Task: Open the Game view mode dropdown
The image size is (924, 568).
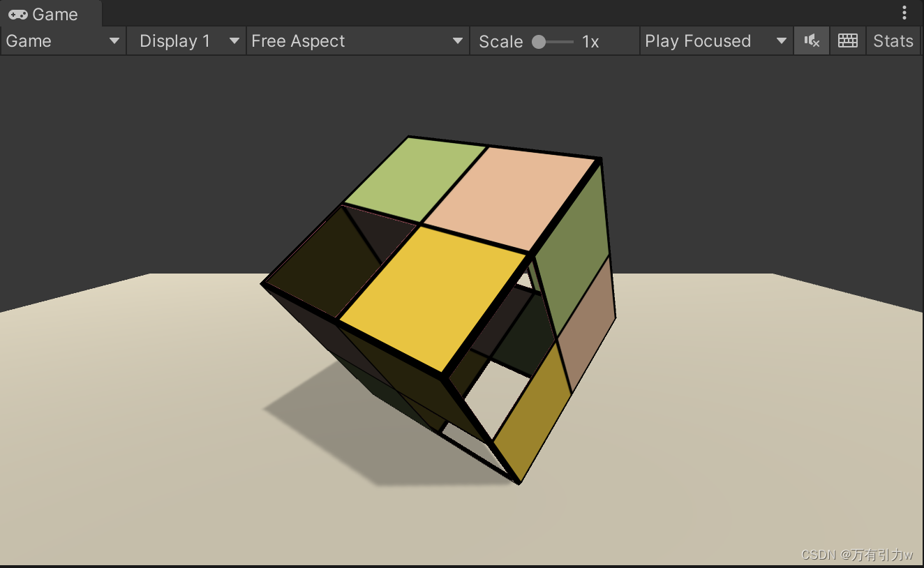Action: pos(63,41)
